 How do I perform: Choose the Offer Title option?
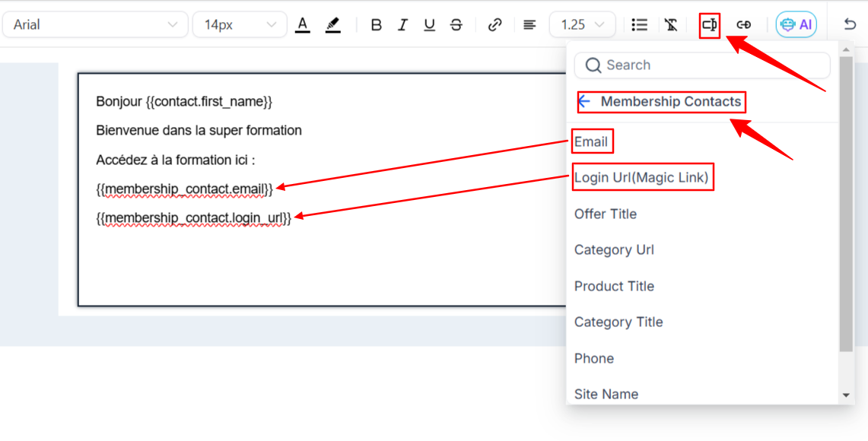coord(606,214)
